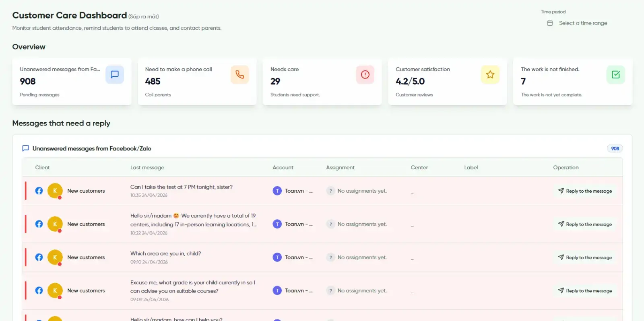The width and height of the screenshot is (644, 321).
Task: Click K avatar in the 7 PM test message row
Action: click(55, 191)
